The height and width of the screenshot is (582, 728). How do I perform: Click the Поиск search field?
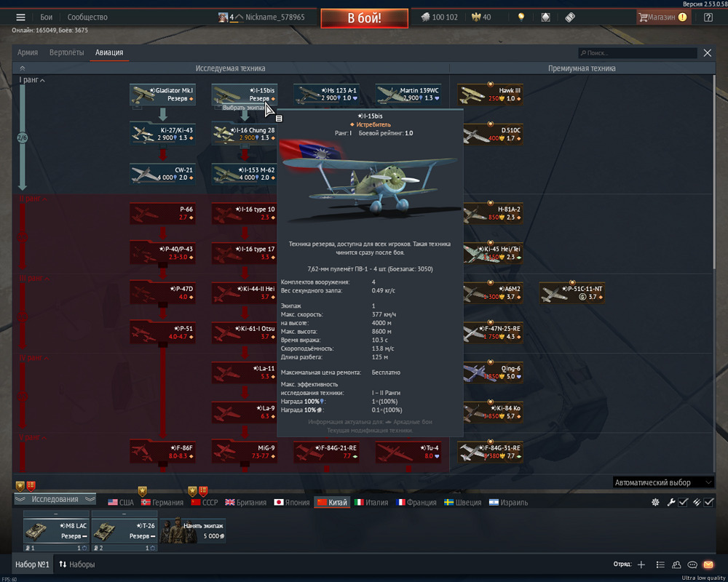click(641, 53)
